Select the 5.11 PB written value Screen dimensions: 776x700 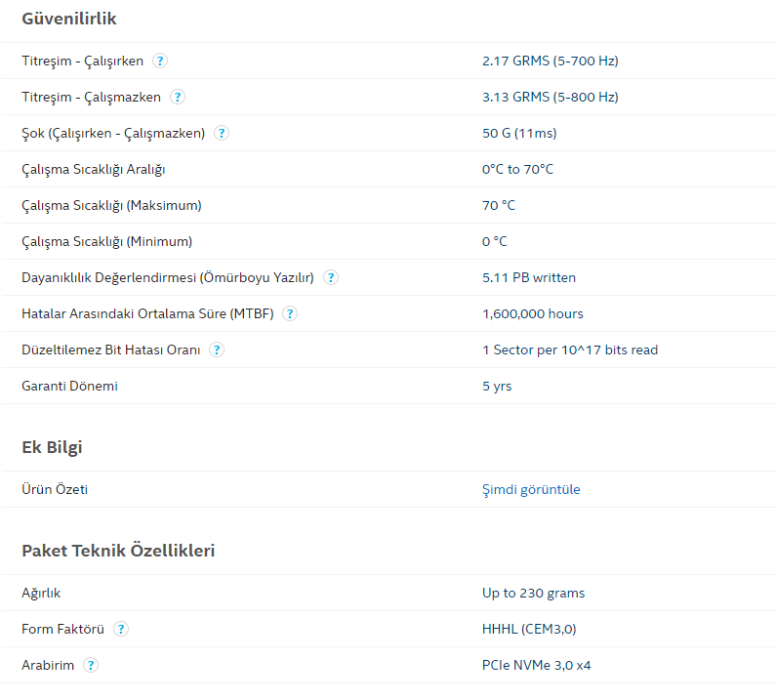click(x=529, y=277)
